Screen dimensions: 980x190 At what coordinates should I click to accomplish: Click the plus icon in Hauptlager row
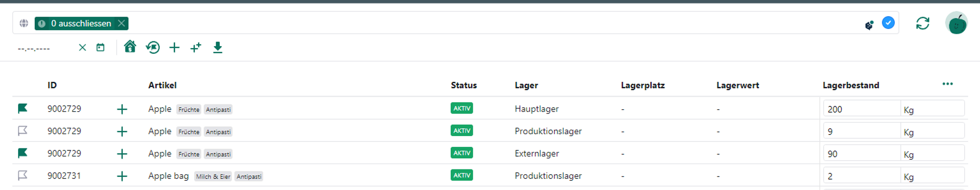[122, 109]
